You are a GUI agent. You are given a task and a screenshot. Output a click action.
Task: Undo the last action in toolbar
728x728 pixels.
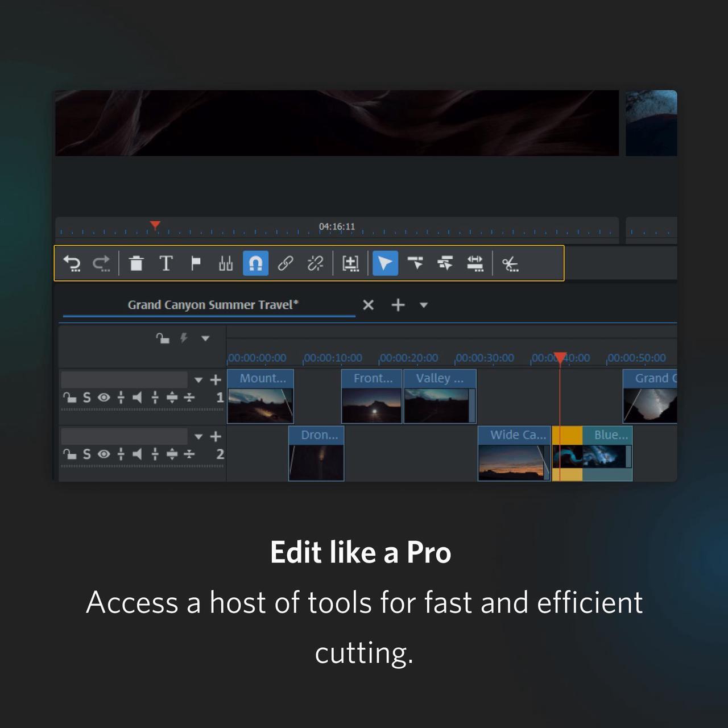tap(72, 263)
